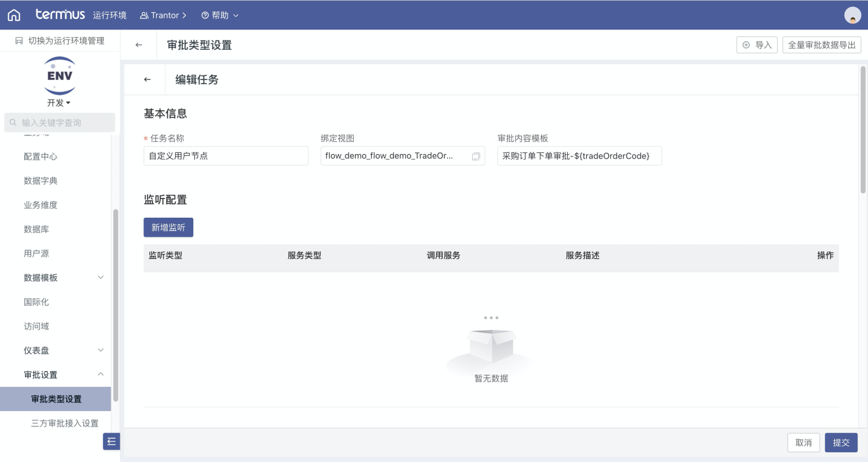868x462 pixels.
Task: Open 数据字典 in the sidebar
Action: coord(41,181)
